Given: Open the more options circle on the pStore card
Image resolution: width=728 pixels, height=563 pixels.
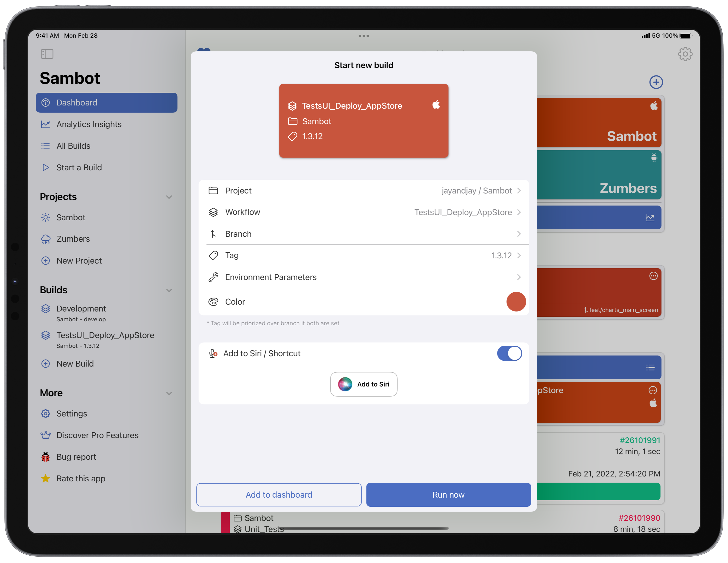Looking at the screenshot, I should click(x=652, y=390).
